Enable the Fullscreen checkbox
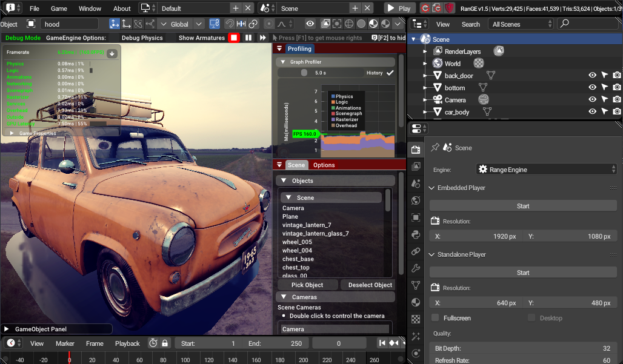Image resolution: width=623 pixels, height=364 pixels. coord(435,318)
